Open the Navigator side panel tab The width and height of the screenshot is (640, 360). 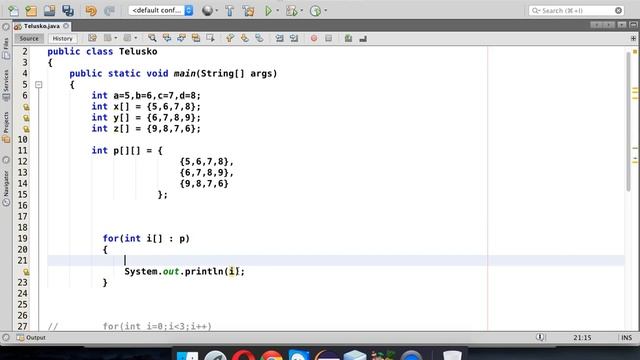point(6,187)
